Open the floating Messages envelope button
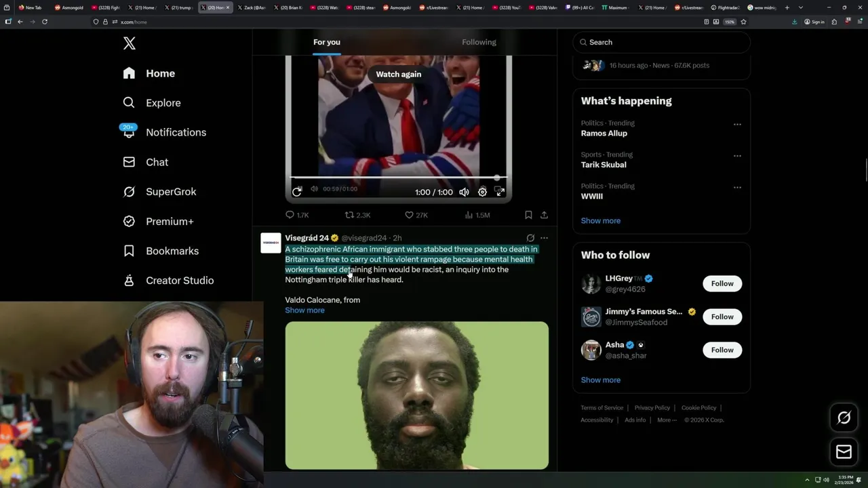The width and height of the screenshot is (868, 488). 844,452
